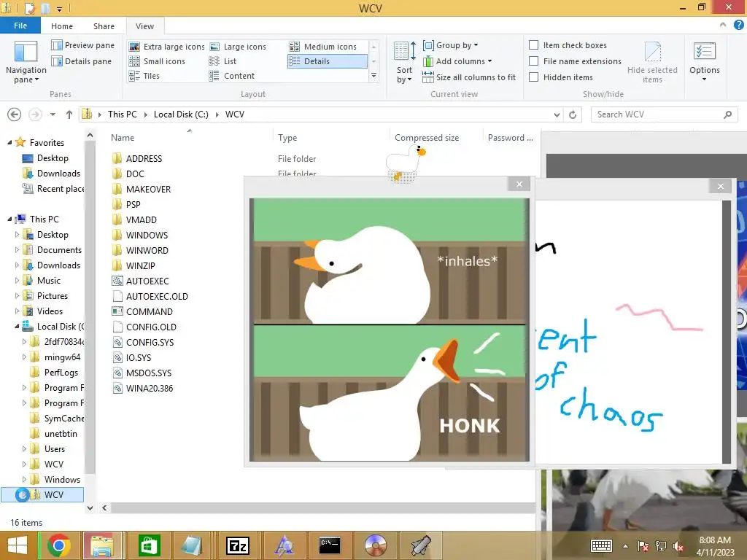Select the Details layout option
This screenshot has width=747, height=560.
[x=328, y=61]
